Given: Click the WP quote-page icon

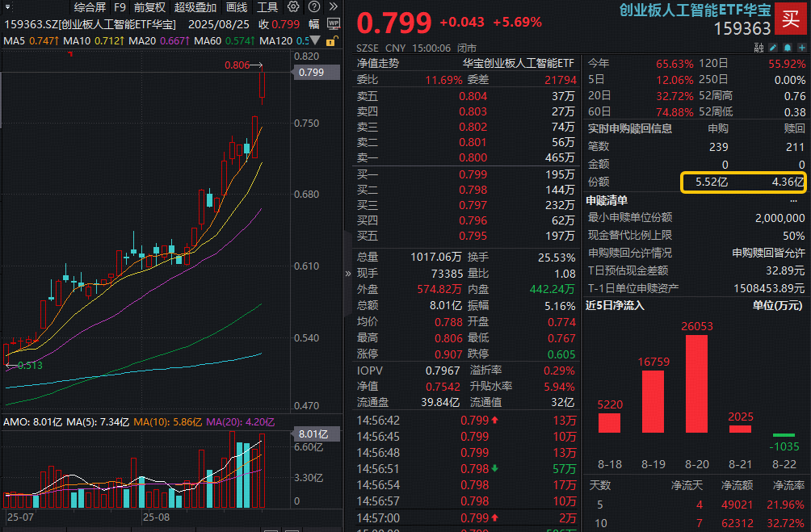Looking at the screenshot, I should click(x=334, y=23).
